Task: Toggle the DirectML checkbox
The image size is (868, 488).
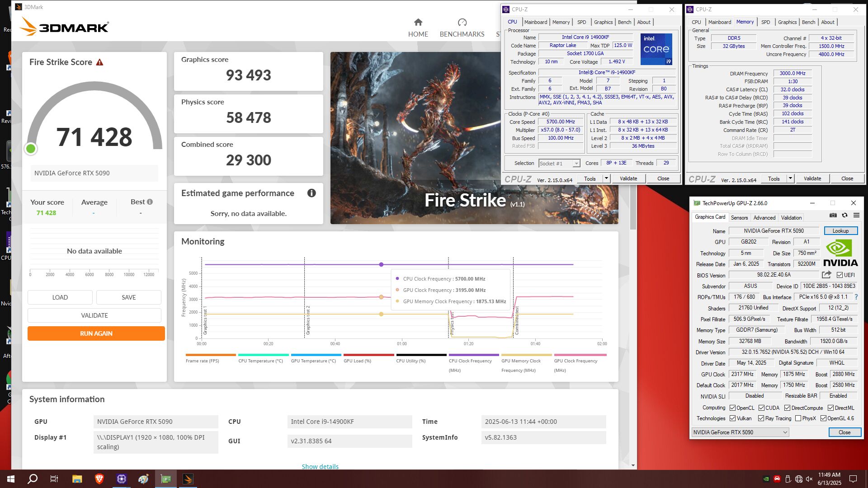Action: tap(830, 408)
